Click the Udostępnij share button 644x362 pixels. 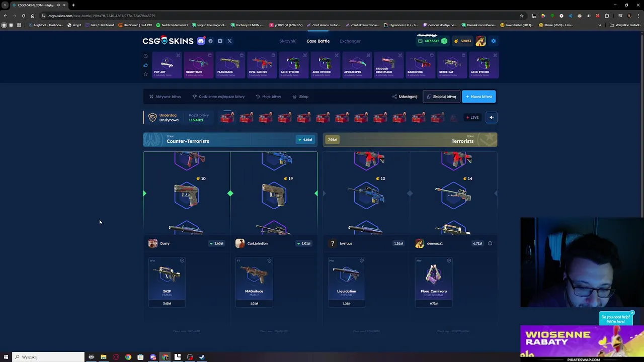pos(405,97)
